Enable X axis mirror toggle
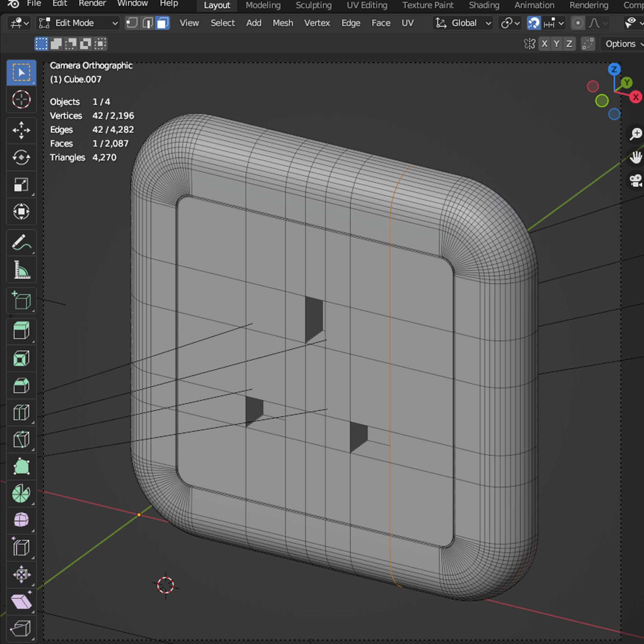The height and width of the screenshot is (644, 644). point(544,44)
